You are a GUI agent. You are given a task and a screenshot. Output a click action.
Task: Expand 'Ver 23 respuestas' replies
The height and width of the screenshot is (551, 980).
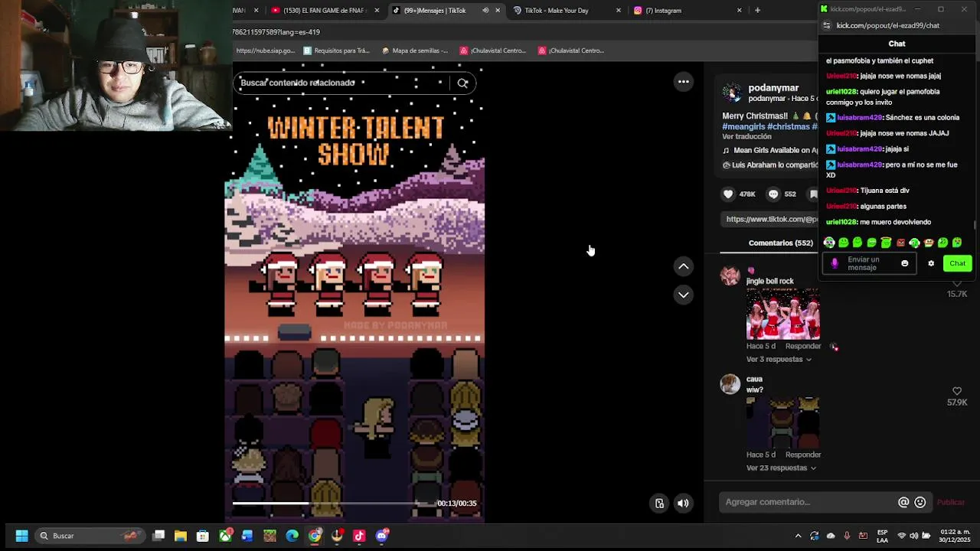click(x=781, y=468)
